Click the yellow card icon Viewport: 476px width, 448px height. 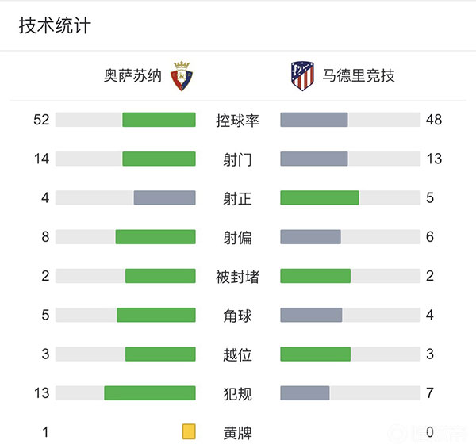(x=189, y=432)
